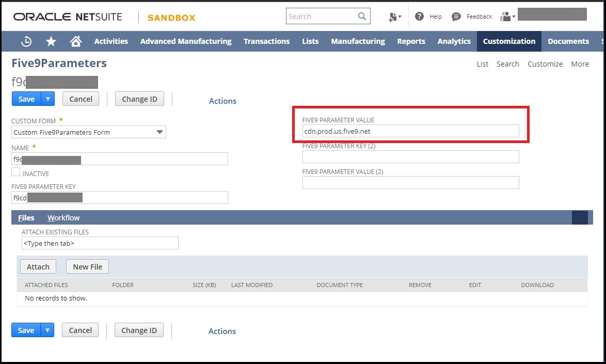606x364 pixels.
Task: Open Manufacturing menu
Action: pyautogui.click(x=358, y=41)
